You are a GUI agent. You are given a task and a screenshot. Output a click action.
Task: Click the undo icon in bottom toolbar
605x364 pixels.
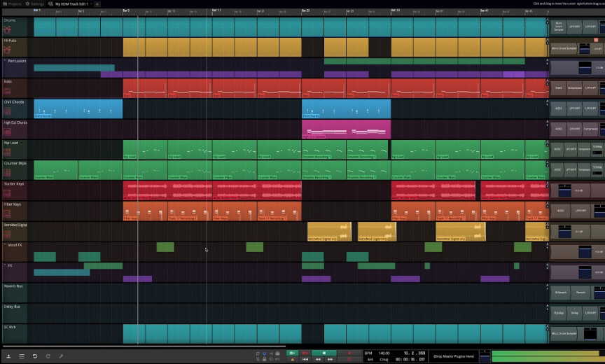pos(35,356)
